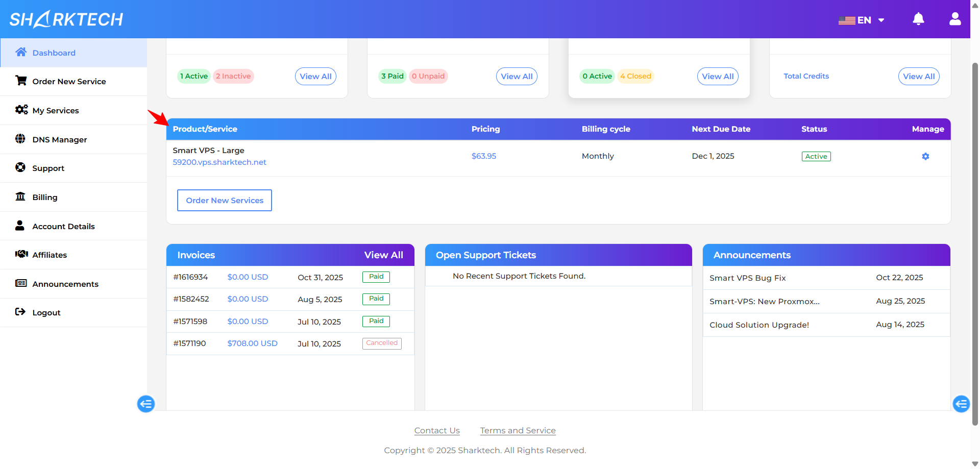Open the Smart-VPS: New Proxmox... announcement
This screenshot has width=980, height=469.
tap(765, 302)
